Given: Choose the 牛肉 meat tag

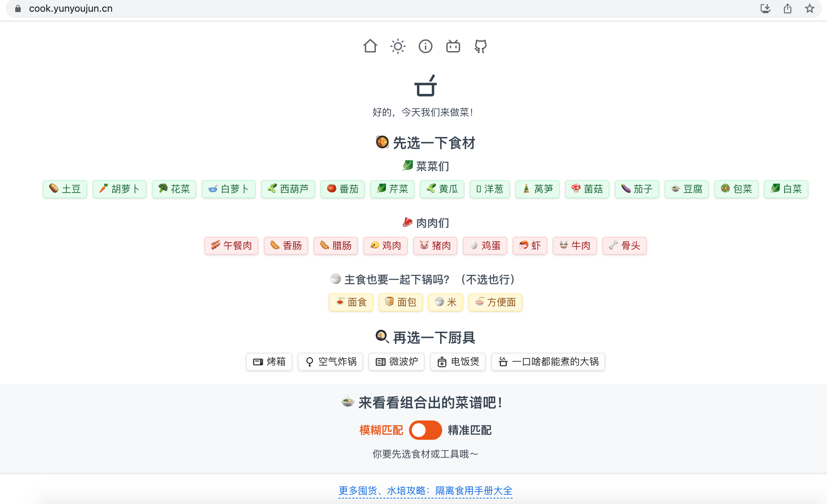Looking at the screenshot, I should pyautogui.click(x=574, y=246).
